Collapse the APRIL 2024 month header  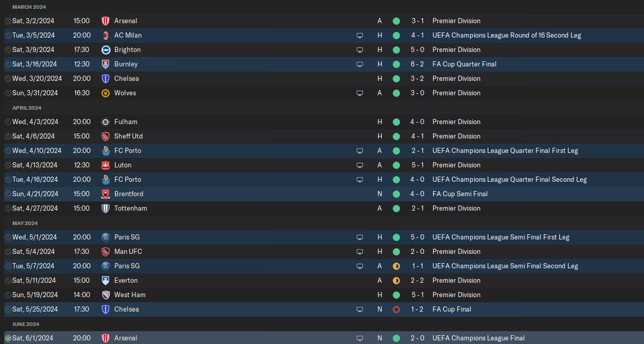27,108
